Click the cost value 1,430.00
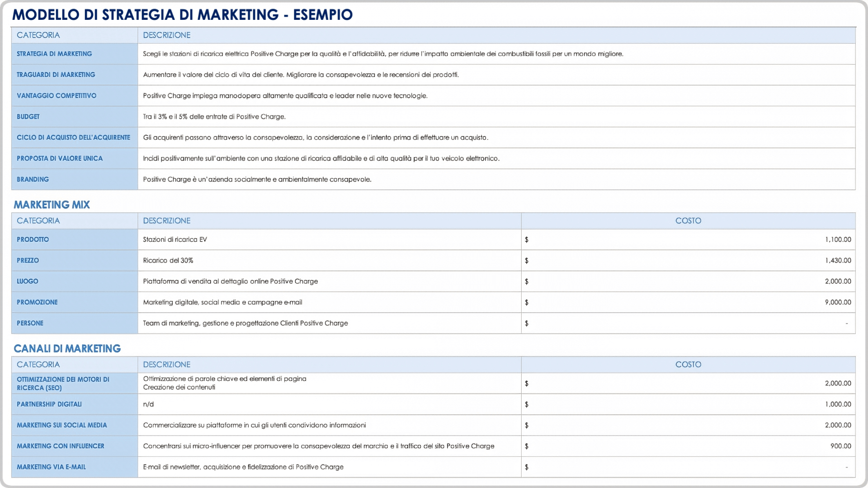The height and width of the screenshot is (488, 868). coord(838,260)
